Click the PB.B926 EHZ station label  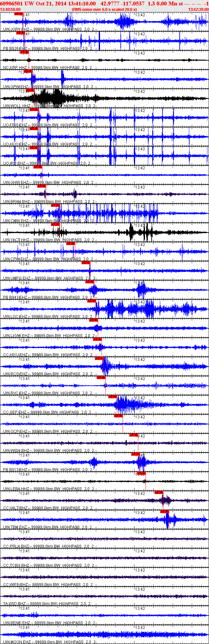pyautogui.click(x=15, y=49)
